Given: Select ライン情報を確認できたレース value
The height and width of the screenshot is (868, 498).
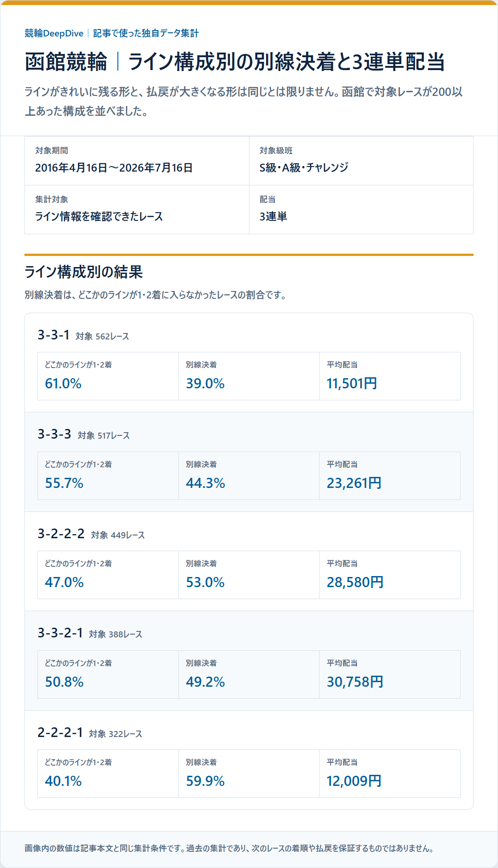Looking at the screenshot, I should pos(99,216).
